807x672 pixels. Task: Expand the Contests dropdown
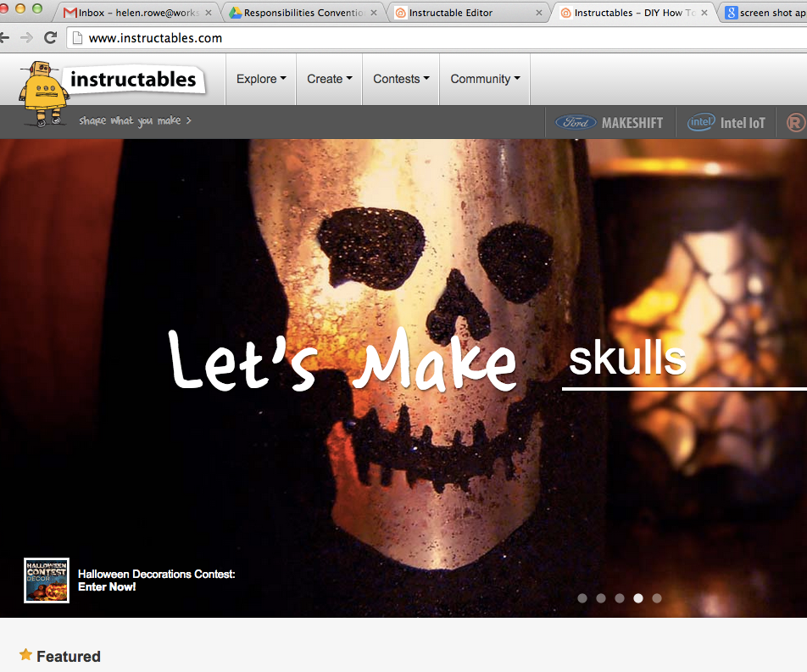click(400, 78)
